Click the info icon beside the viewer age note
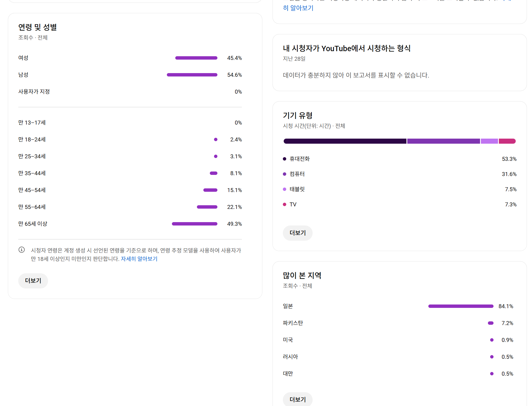Screen dimensions: 532x406 click(22, 250)
